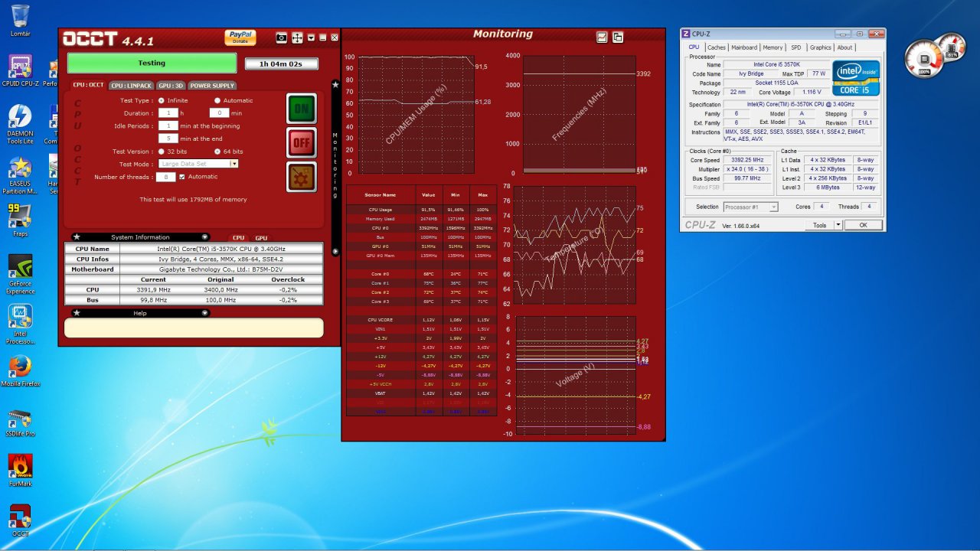Select the CPU : OCCT tab

88,85
